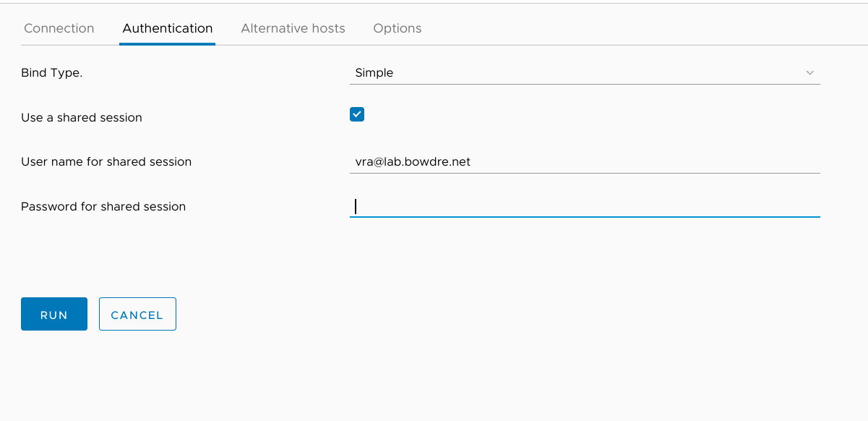Screen dimensions: 868x421
Task: Click the Bind Type dropdown chevron arrow
Action: click(809, 73)
